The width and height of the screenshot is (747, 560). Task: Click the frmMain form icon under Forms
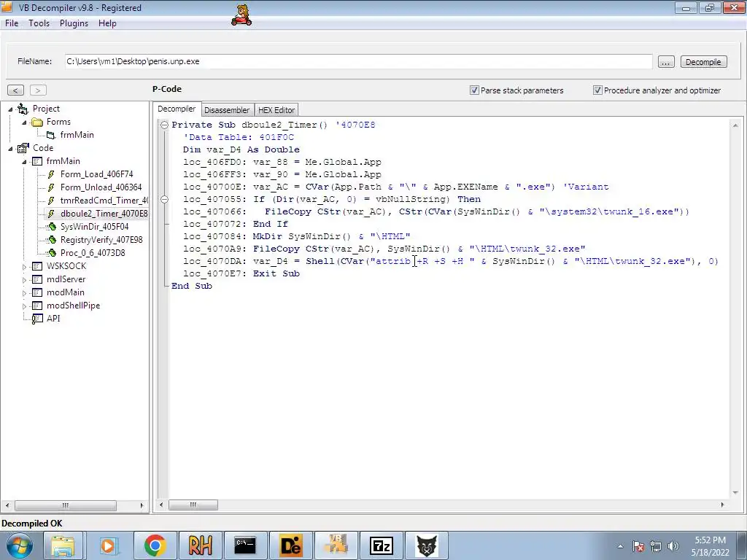tap(50, 135)
